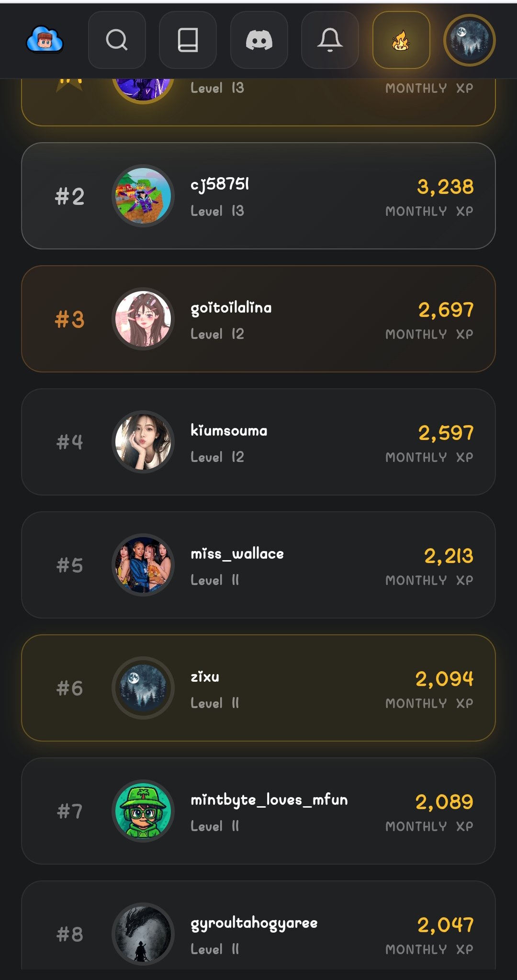Screen dimensions: 517x980
Task: Open gyroultahogyaree's dragon avatar
Action: [143, 934]
